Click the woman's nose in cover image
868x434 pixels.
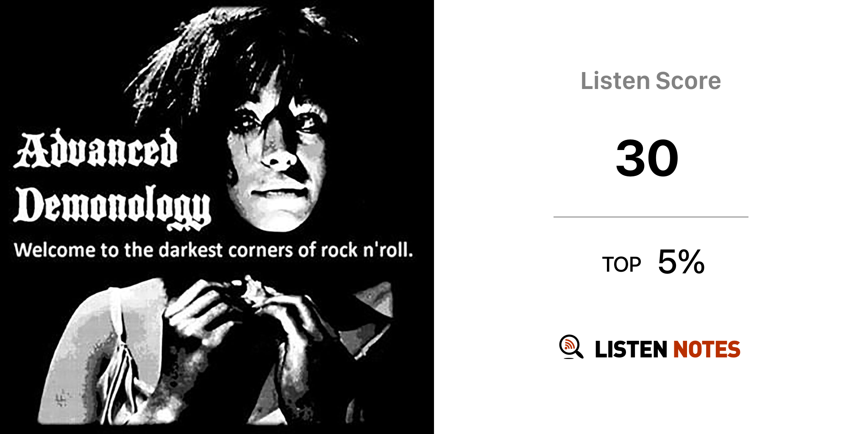pos(278,159)
